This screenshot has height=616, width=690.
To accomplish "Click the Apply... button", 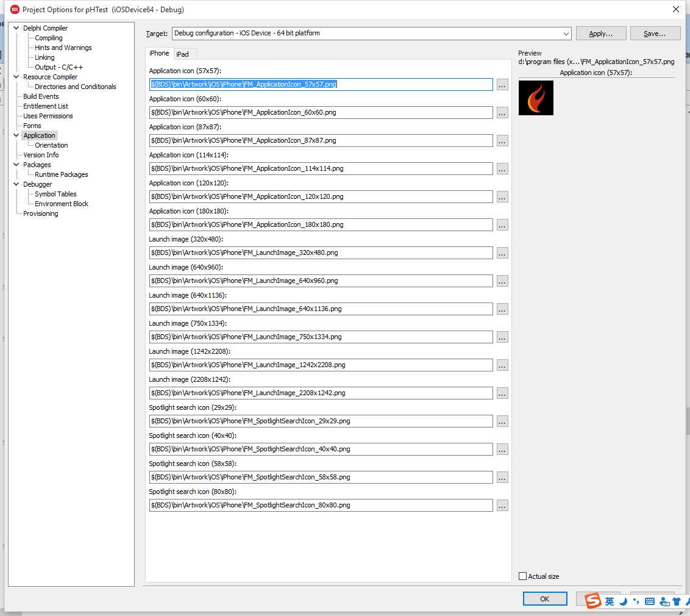I will (x=600, y=34).
